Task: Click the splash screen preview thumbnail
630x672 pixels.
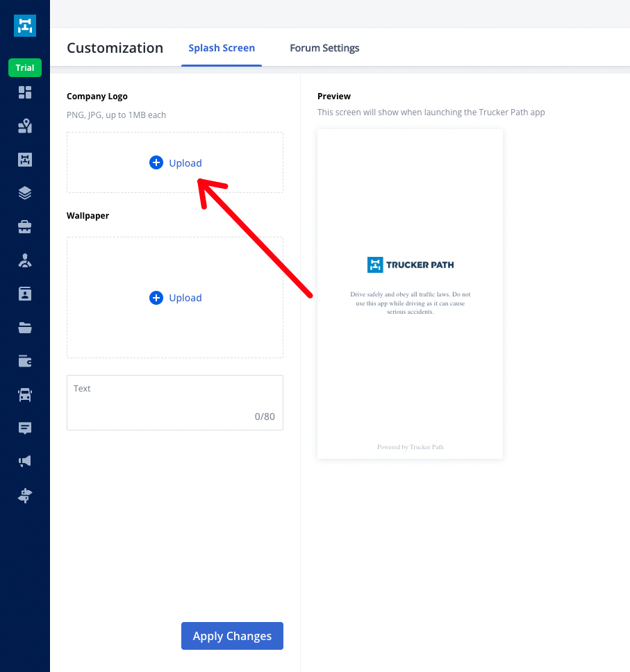Action: click(410, 294)
